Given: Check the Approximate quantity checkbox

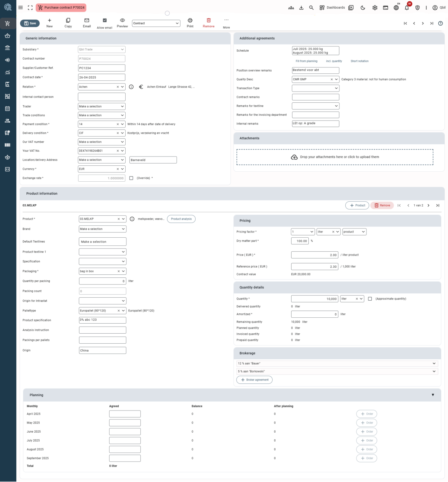Looking at the screenshot, I should [370, 299].
